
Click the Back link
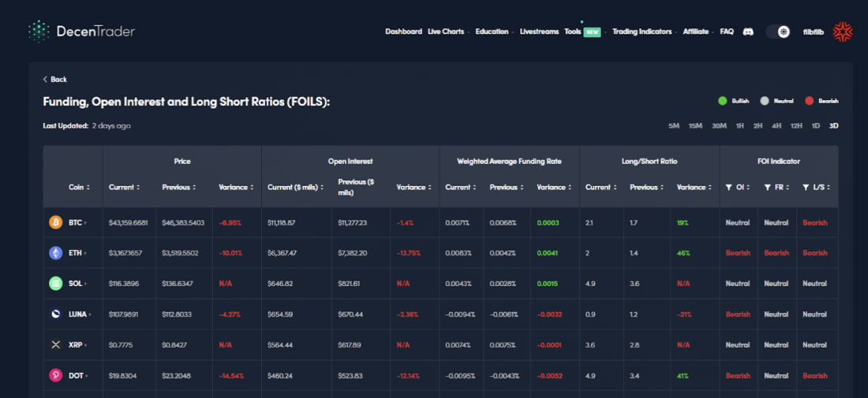[54, 80]
